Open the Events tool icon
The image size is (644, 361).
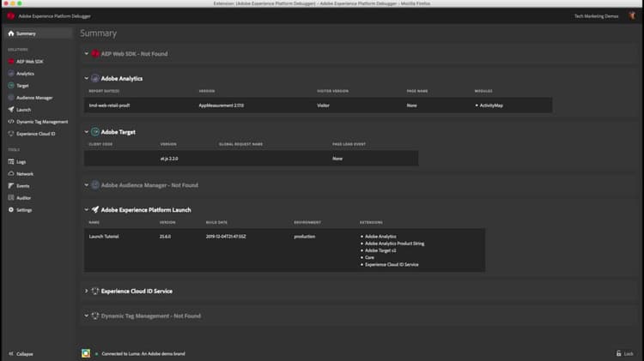point(11,186)
